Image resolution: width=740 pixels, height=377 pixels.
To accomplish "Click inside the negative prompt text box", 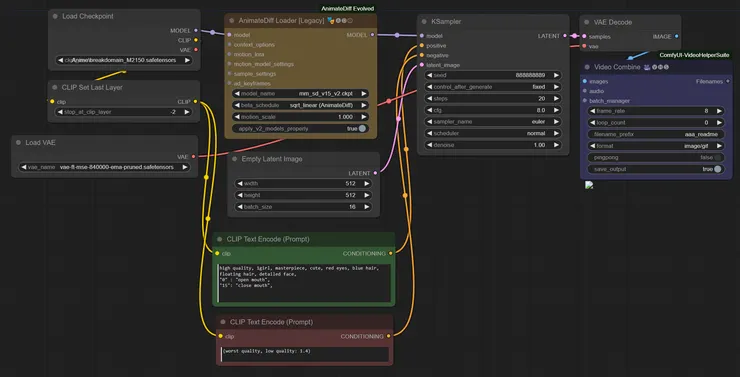I will 305,354.
